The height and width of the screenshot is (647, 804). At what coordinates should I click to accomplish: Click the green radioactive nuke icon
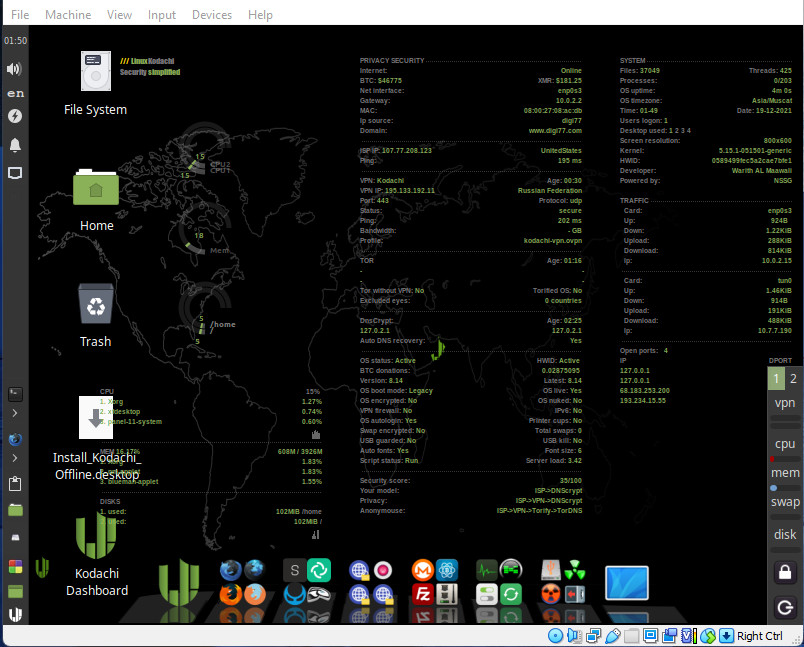575,570
